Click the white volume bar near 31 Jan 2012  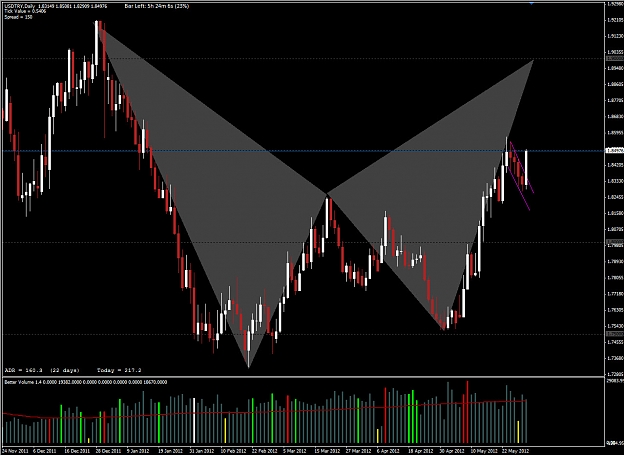tap(194, 421)
